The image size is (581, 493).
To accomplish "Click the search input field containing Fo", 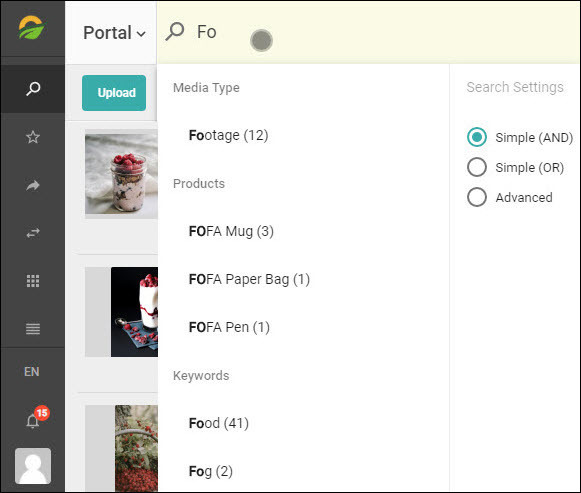I will [x=369, y=32].
